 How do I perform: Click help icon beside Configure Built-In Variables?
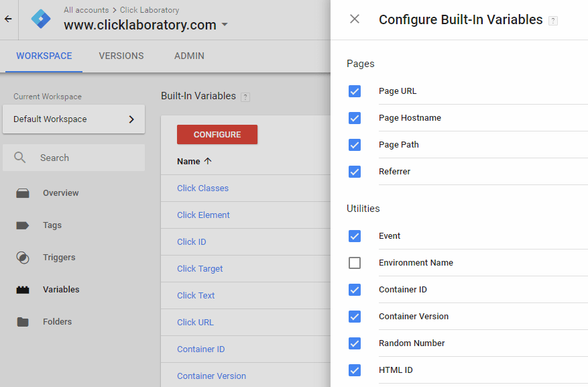[x=552, y=21]
